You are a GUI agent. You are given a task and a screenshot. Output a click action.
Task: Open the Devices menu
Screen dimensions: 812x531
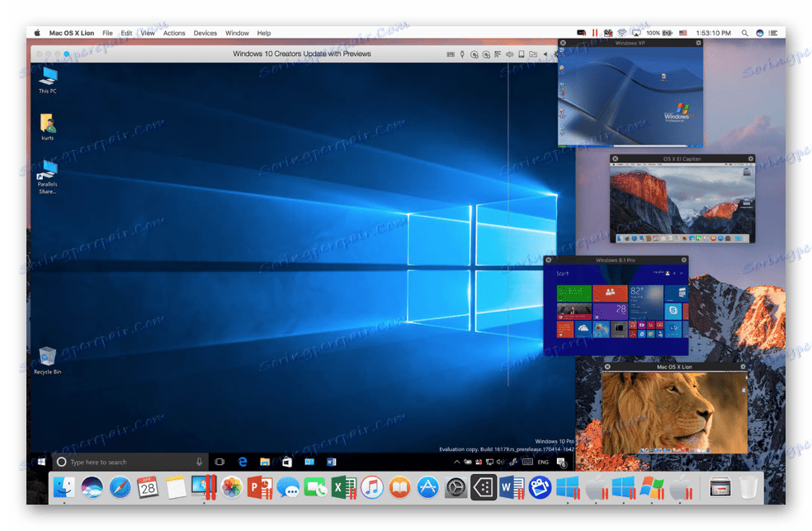point(205,33)
